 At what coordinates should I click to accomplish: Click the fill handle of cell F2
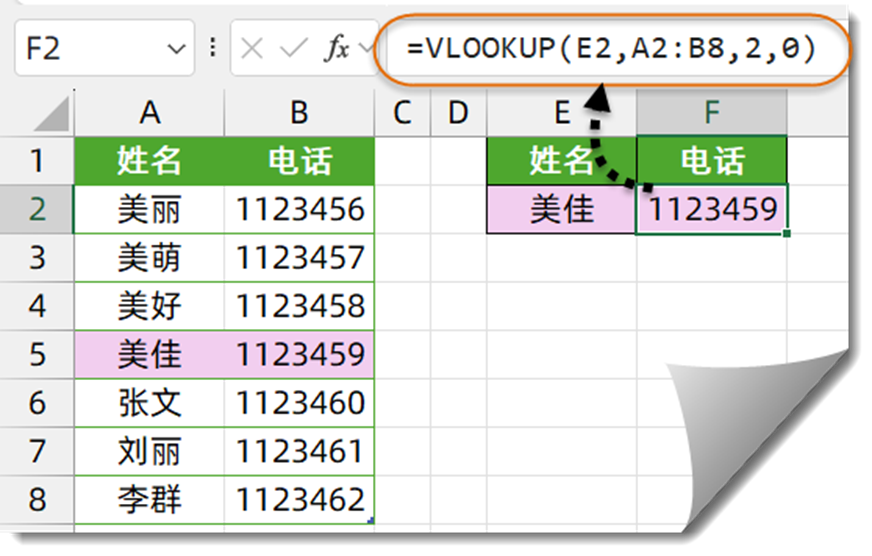pos(786,234)
